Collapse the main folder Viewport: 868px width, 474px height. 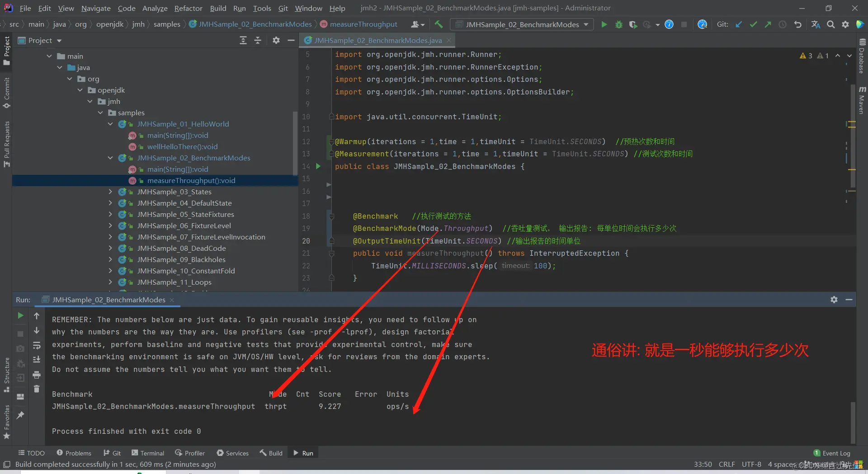(x=49, y=56)
